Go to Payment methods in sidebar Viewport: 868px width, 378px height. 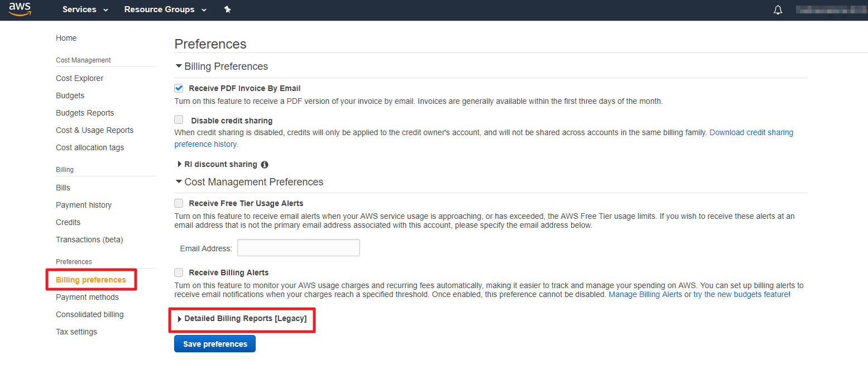tap(87, 297)
